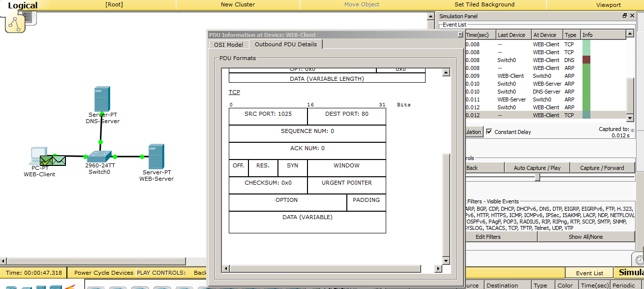This screenshot has width=644, height=289.
Task: Close the PDU Information dialog
Action: [x=460, y=34]
